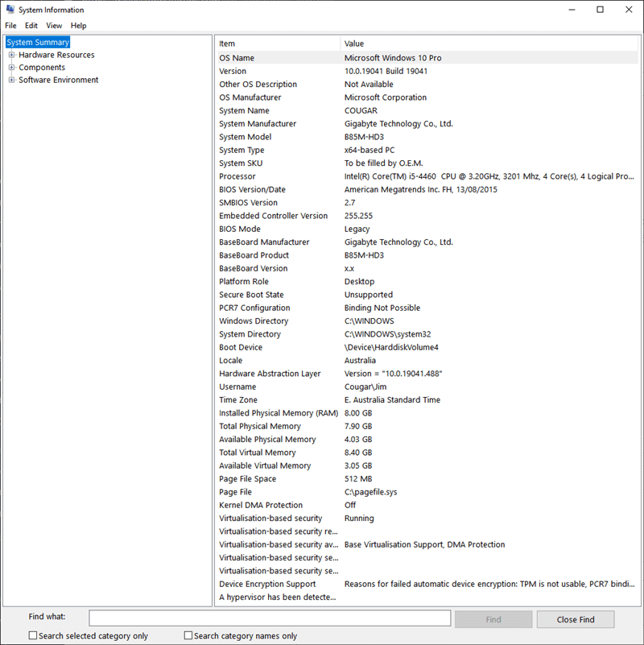Viewport: 644px width, 645px height.
Task: Select the Installed Physical Memory (RAM) row
Action: point(427,413)
